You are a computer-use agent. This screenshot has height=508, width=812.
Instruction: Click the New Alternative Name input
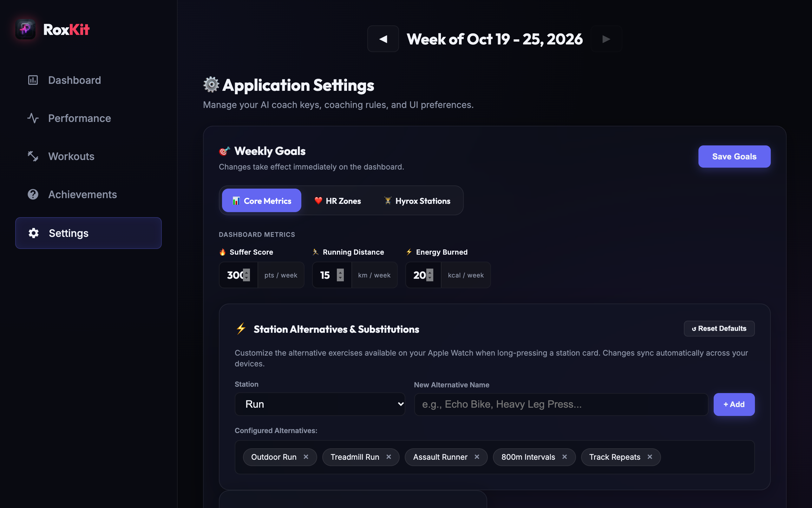coord(561,404)
